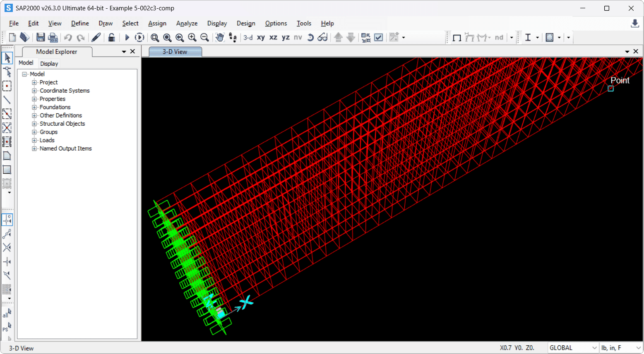The image size is (644, 354).
Task: Set the xy plane view
Action: click(261, 38)
